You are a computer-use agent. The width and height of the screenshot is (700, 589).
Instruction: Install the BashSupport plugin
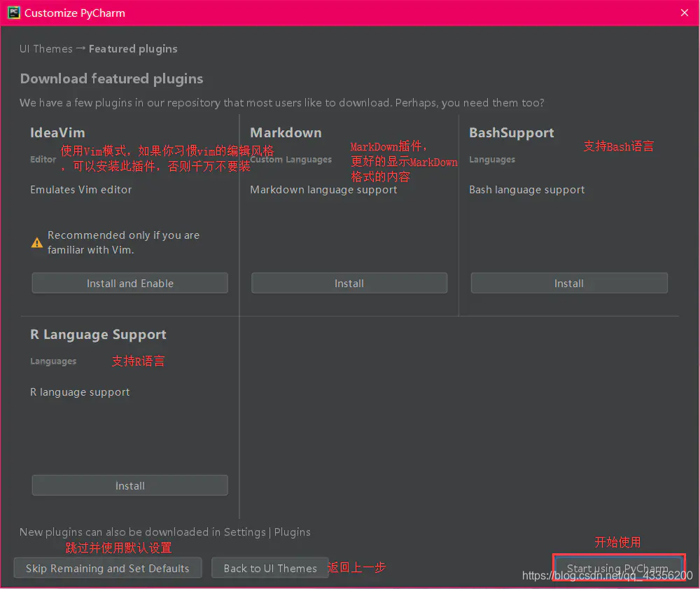pyautogui.click(x=569, y=283)
